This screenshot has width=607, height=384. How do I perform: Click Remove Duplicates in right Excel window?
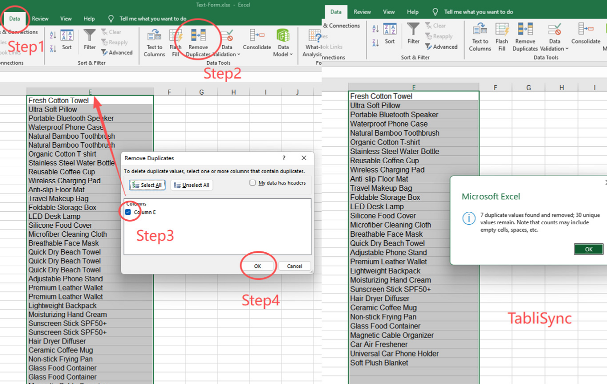[x=525, y=38]
